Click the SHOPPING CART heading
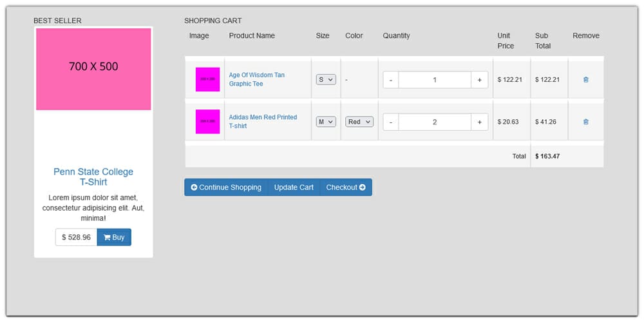Image resolution: width=644 pixels, height=322 pixels. pos(213,21)
